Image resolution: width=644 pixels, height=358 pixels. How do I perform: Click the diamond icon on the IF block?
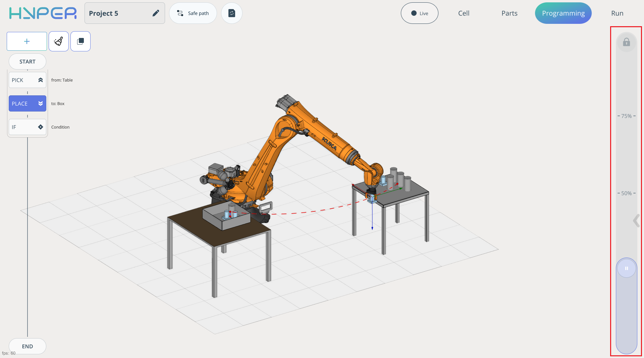coord(41,127)
